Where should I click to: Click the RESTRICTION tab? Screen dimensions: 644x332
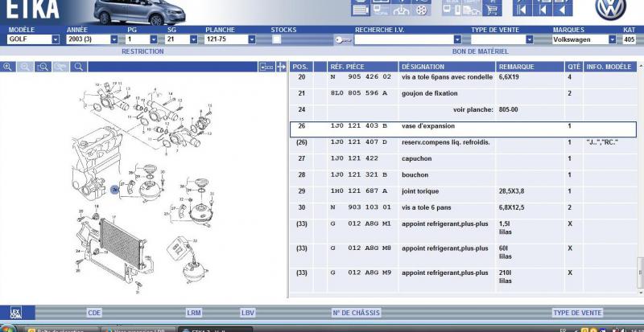pos(142,51)
